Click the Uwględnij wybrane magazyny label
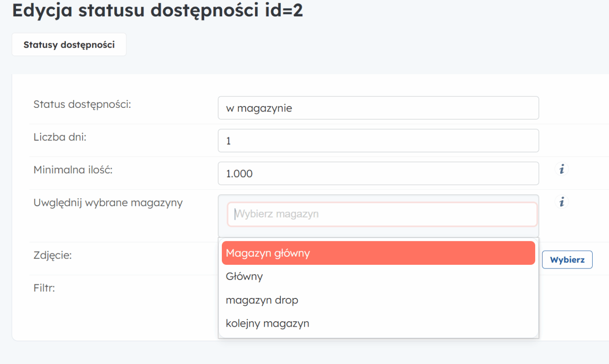Screen dimensions: 609x364 [108, 202]
